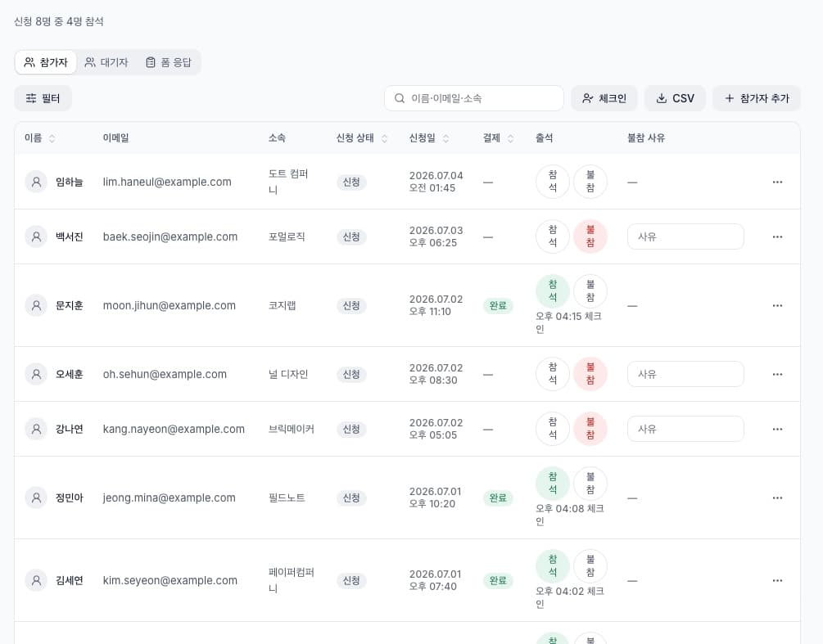Click the 완료 payment badge for 정민아

tap(498, 498)
